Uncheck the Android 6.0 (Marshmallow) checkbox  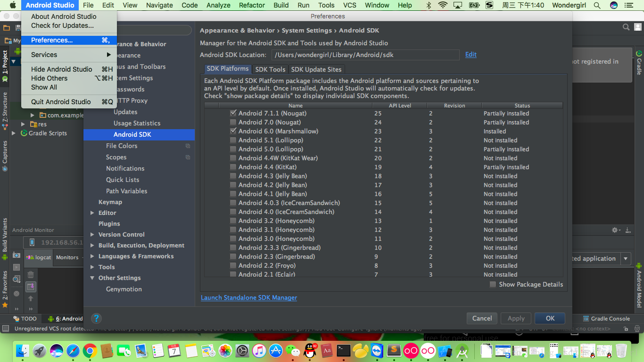[x=233, y=131]
